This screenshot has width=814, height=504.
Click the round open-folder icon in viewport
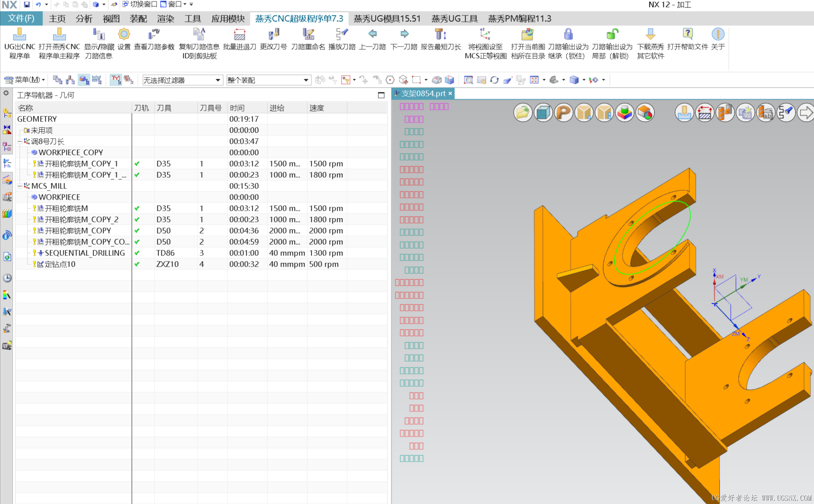[523, 113]
